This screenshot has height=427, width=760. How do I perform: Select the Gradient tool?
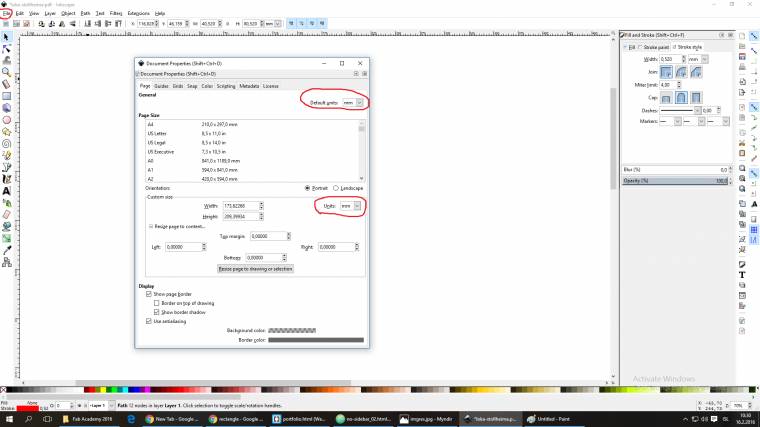pos(6,238)
